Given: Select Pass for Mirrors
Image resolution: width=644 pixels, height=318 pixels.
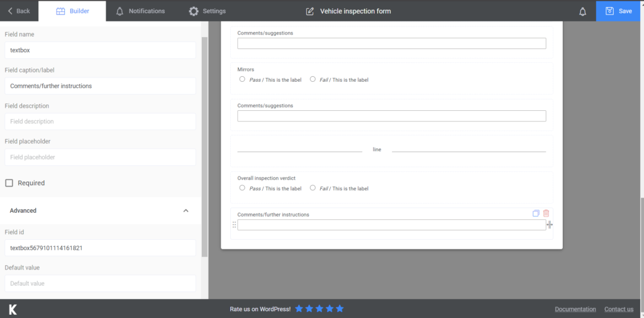Looking at the screenshot, I should (242, 79).
